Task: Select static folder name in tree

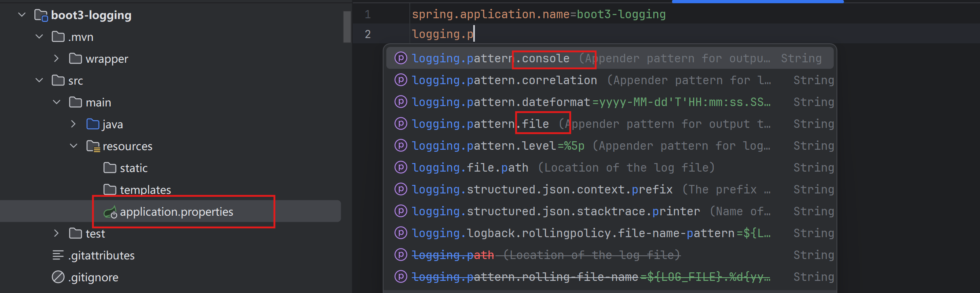Action: pyautogui.click(x=133, y=168)
